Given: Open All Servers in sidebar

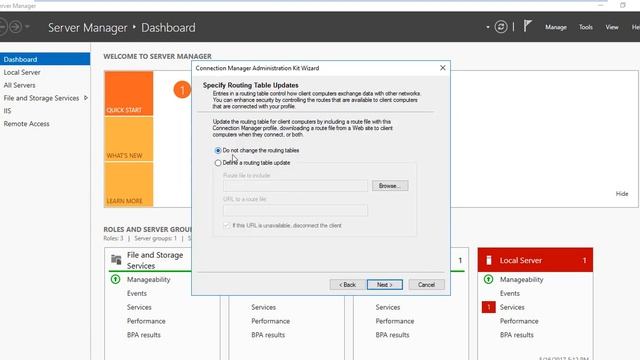Looking at the screenshot, I should [x=19, y=85].
